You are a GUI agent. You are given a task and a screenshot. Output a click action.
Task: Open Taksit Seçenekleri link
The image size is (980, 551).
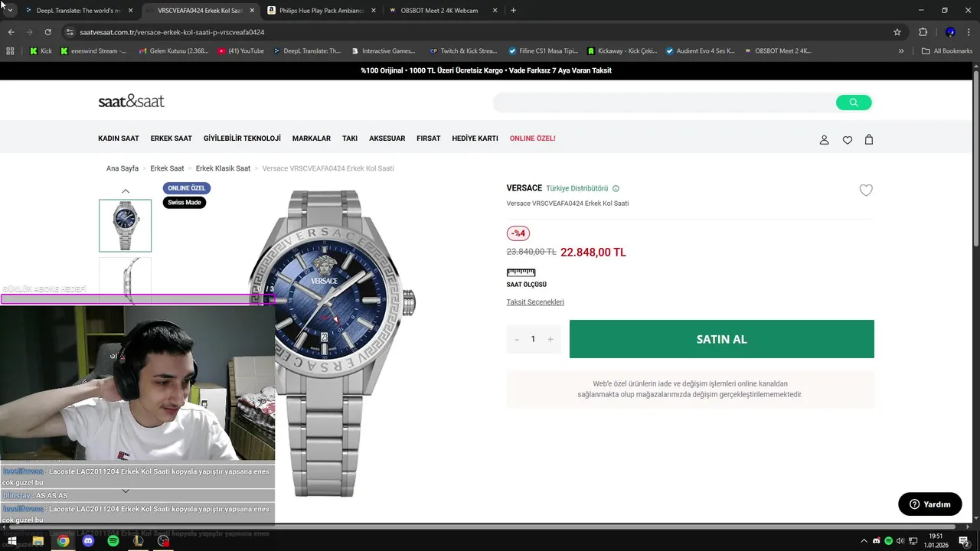click(535, 302)
